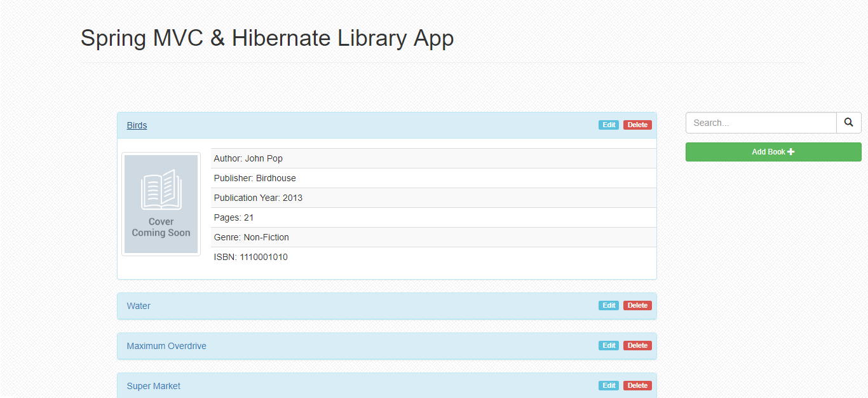Delete the Water book
868x398 pixels.
coord(637,305)
